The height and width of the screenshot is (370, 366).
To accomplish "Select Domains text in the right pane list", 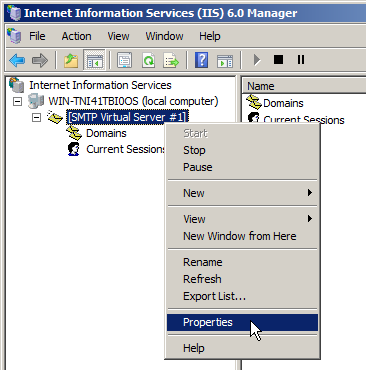I will click(283, 103).
